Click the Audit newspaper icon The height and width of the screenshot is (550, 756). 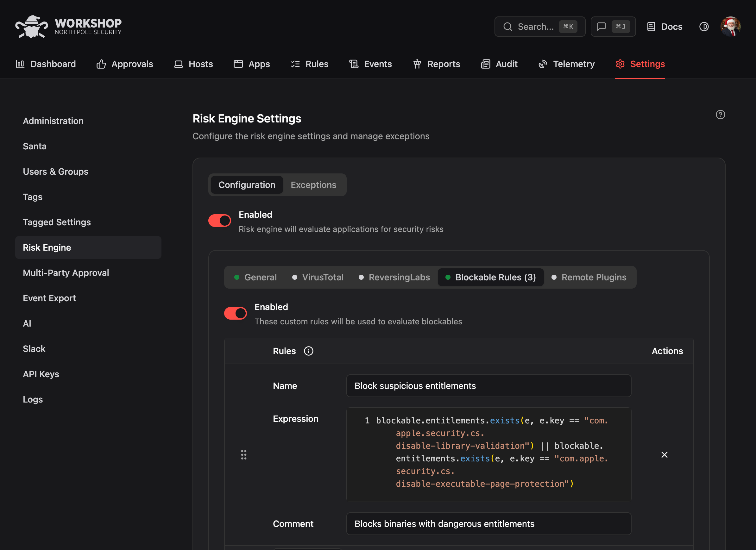pyautogui.click(x=485, y=64)
